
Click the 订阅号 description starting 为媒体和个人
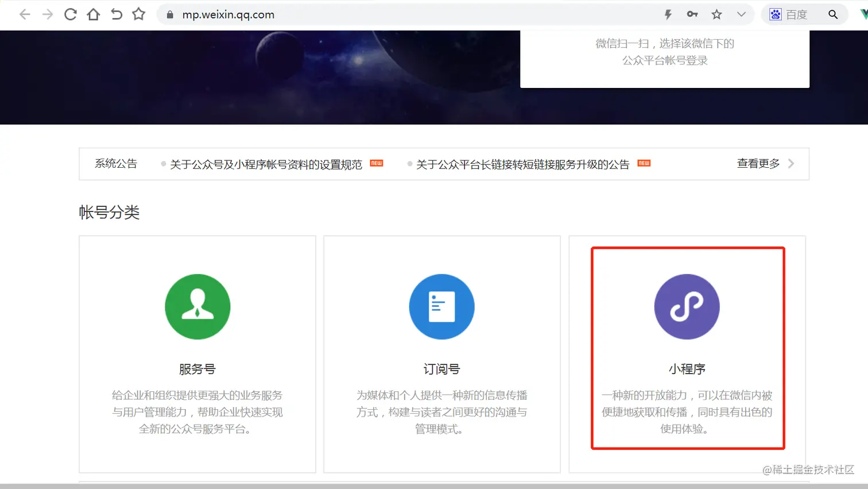pyautogui.click(x=442, y=412)
